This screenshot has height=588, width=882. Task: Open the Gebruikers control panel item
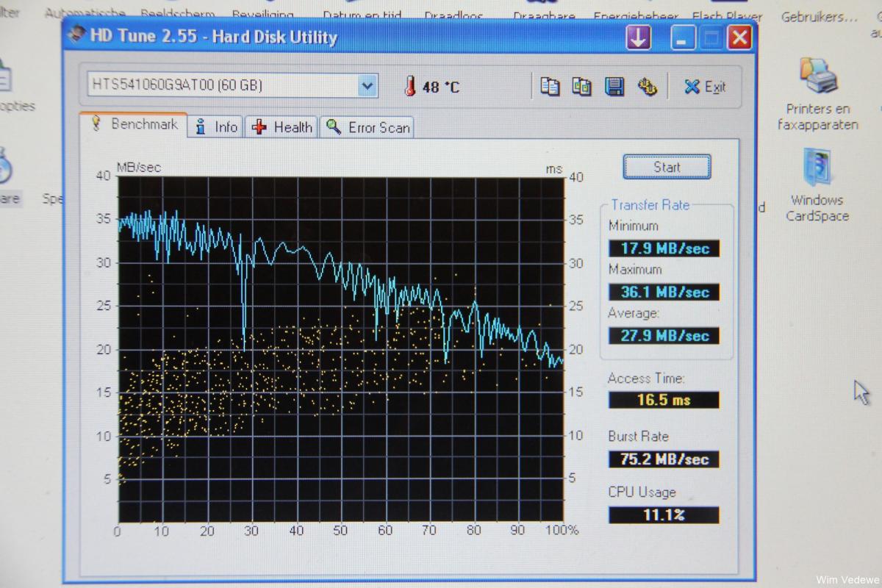(x=814, y=17)
